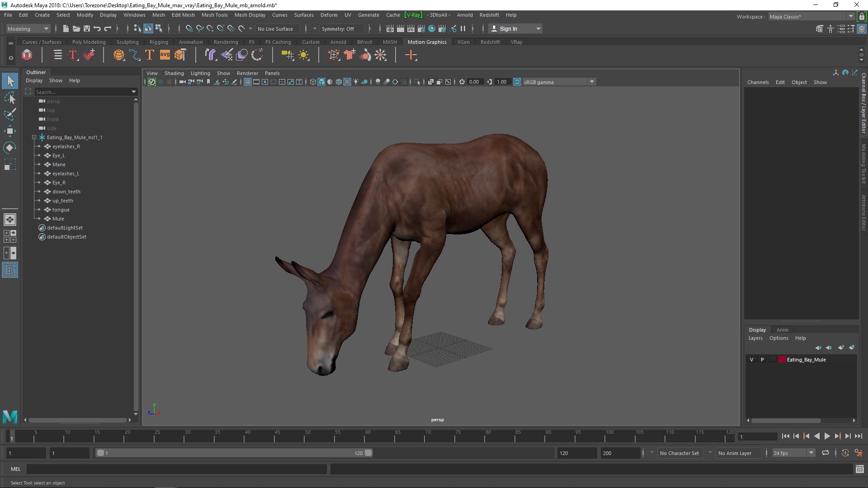Select the Move tool in toolbox
Image resolution: width=868 pixels, height=488 pixels.
click(x=9, y=131)
